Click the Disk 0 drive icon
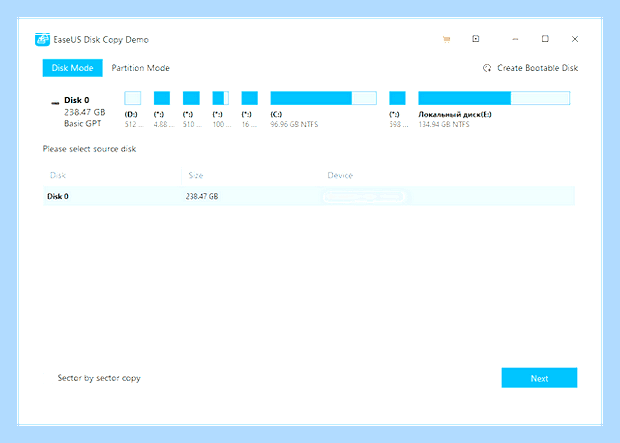 coord(55,103)
